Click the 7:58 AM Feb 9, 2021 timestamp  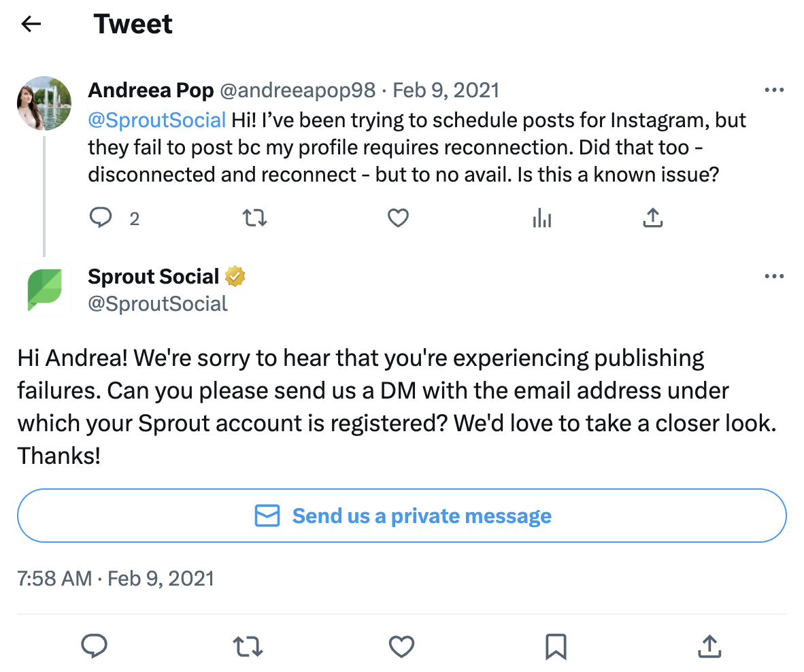[x=116, y=578]
